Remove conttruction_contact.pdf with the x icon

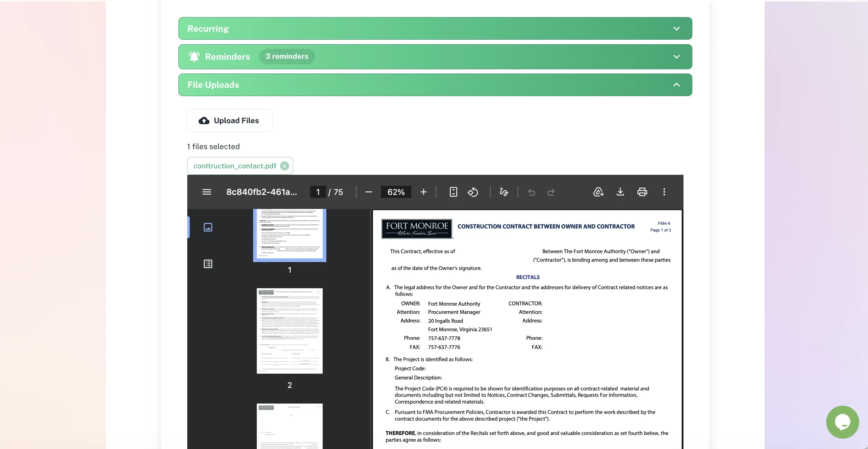(284, 166)
